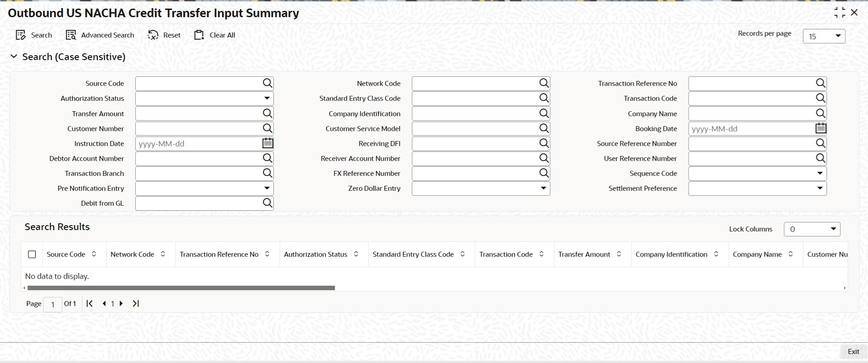The width and height of the screenshot is (868, 363).
Task: Sort results by Network Code column
Action: click(163, 254)
